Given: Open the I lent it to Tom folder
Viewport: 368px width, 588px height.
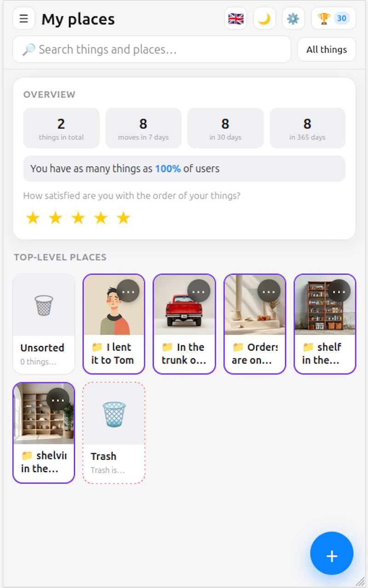Looking at the screenshot, I should (x=114, y=324).
